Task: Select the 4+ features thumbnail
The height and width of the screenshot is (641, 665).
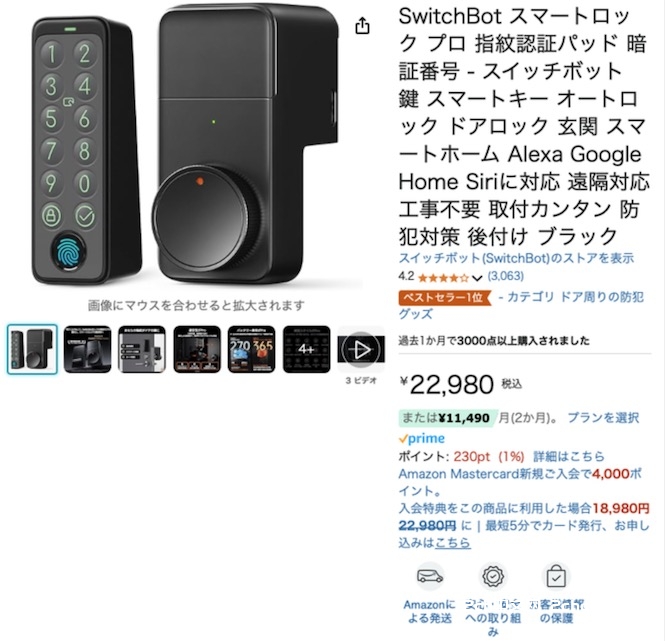Action: point(307,350)
